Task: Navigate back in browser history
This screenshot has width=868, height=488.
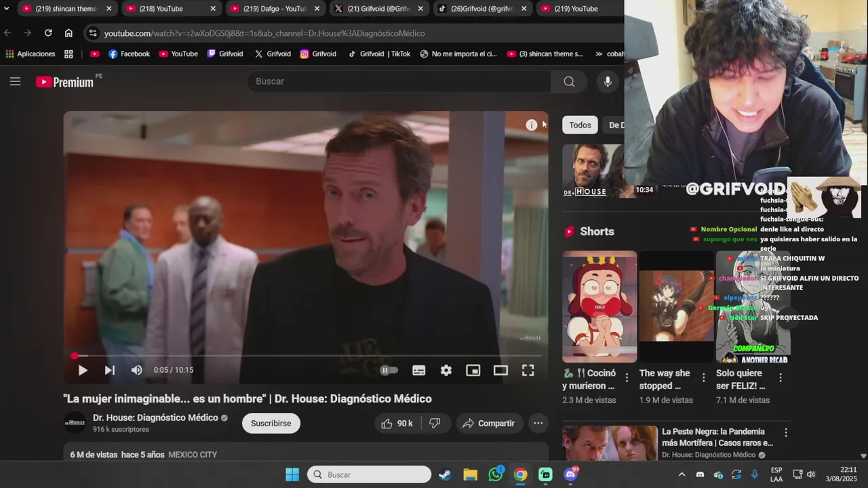Action: pos(7,33)
